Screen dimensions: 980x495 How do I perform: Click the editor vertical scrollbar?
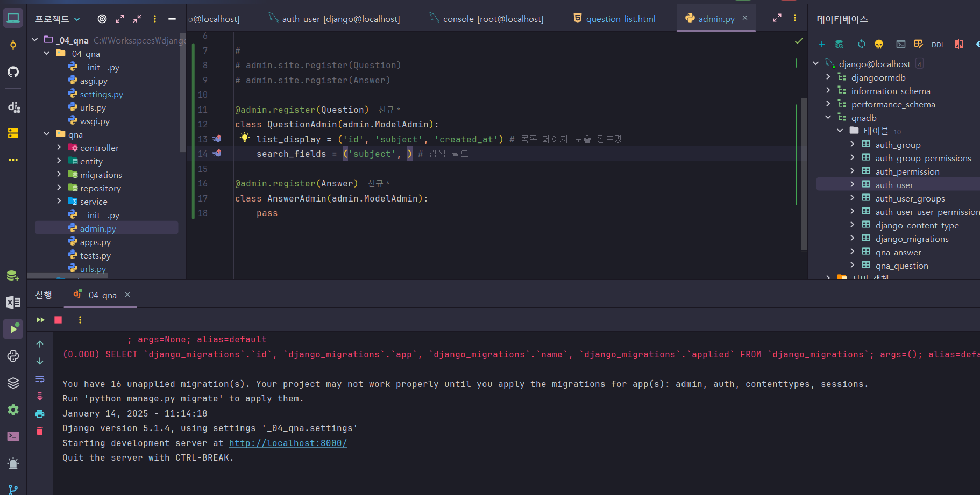coord(804,174)
